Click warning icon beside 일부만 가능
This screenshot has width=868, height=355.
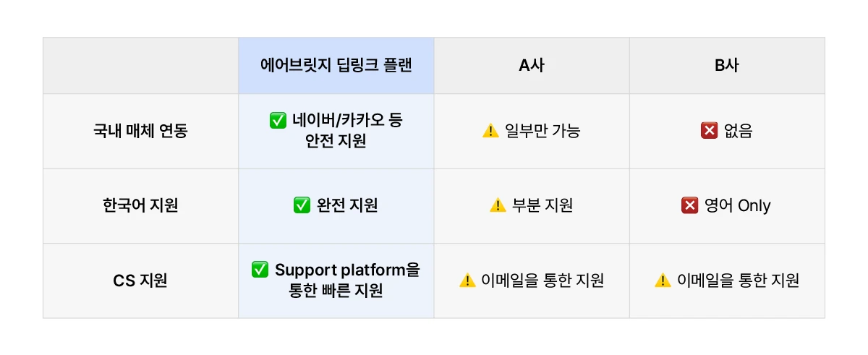(x=490, y=131)
